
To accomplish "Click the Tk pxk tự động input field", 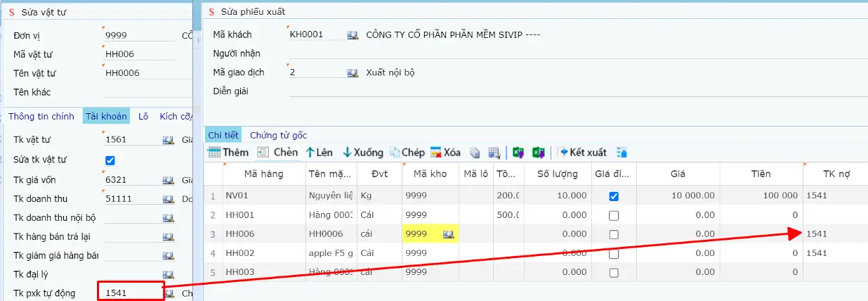I will [130, 293].
